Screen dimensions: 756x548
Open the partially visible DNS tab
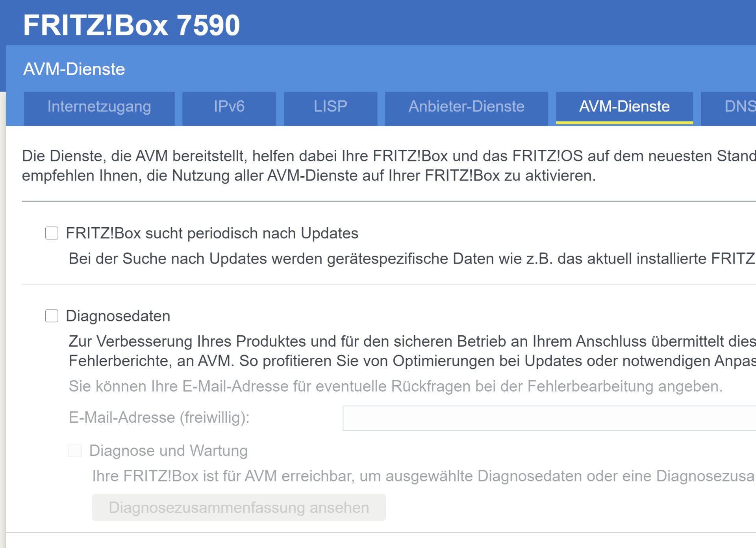728,108
